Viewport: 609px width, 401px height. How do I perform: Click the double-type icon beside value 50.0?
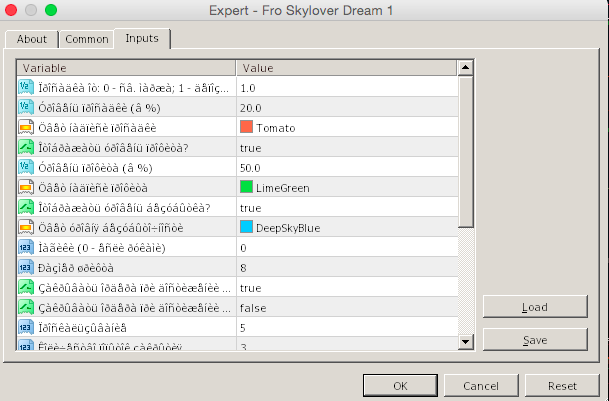(x=26, y=167)
